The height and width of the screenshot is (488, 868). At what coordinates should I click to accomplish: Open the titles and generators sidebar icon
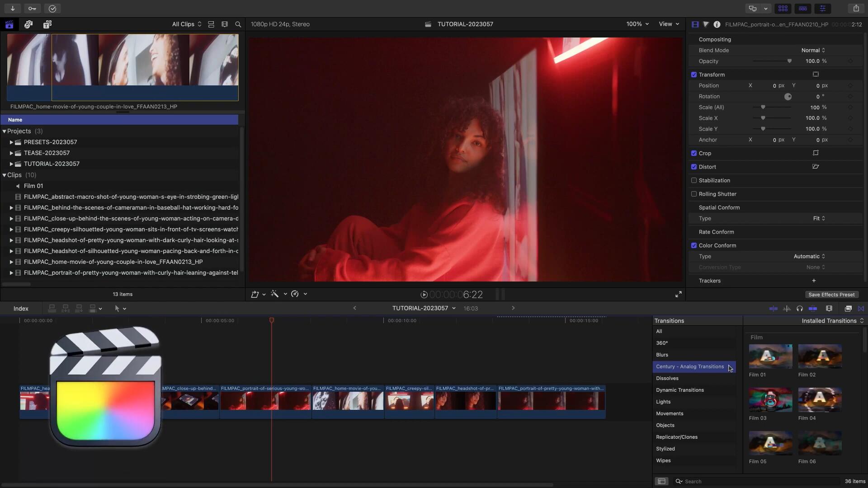pos(47,24)
